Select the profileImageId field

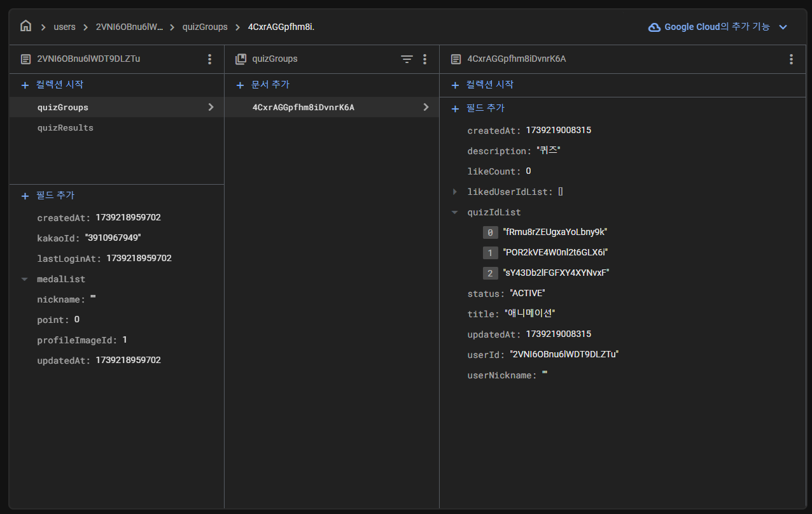82,339
